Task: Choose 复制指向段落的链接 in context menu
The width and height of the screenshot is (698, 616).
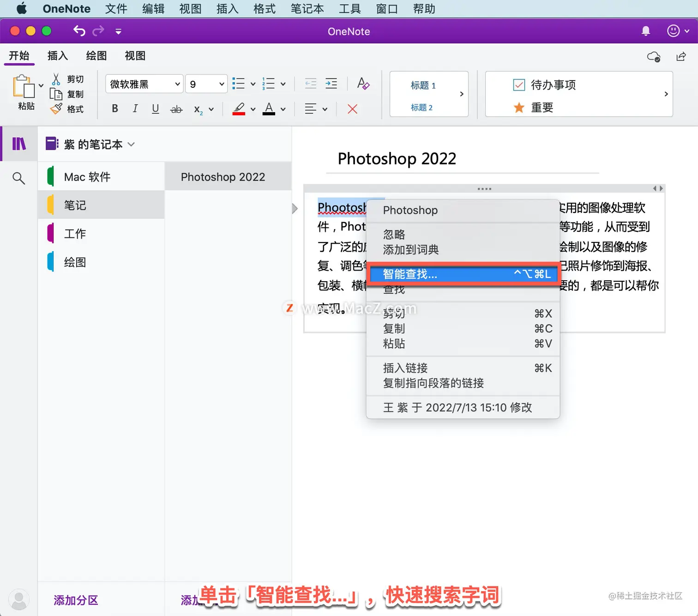Action: coord(463,383)
